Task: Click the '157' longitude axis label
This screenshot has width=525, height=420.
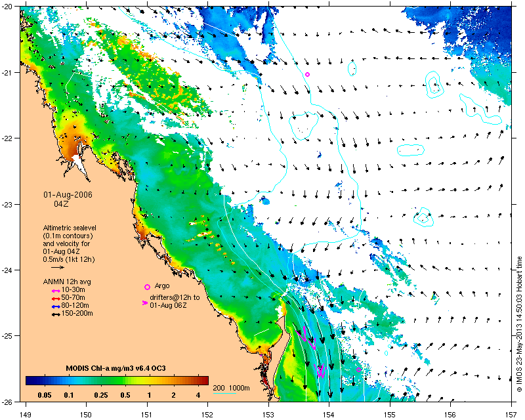Action: click(511, 415)
